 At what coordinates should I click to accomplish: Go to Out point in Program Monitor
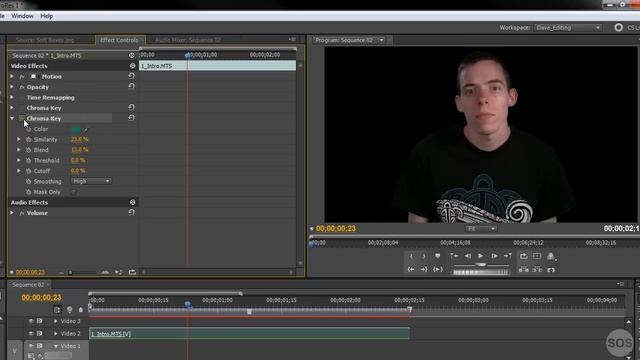[424, 269]
